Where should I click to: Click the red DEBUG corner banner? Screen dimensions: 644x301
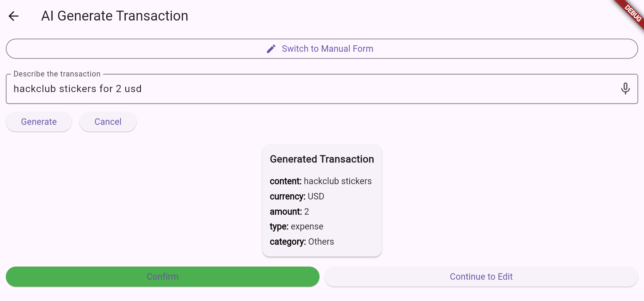click(632, 13)
